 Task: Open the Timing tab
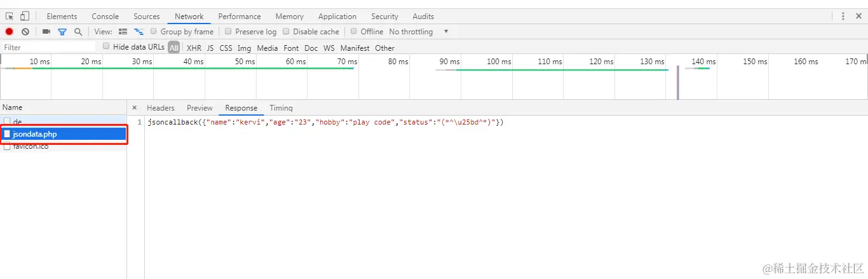281,108
